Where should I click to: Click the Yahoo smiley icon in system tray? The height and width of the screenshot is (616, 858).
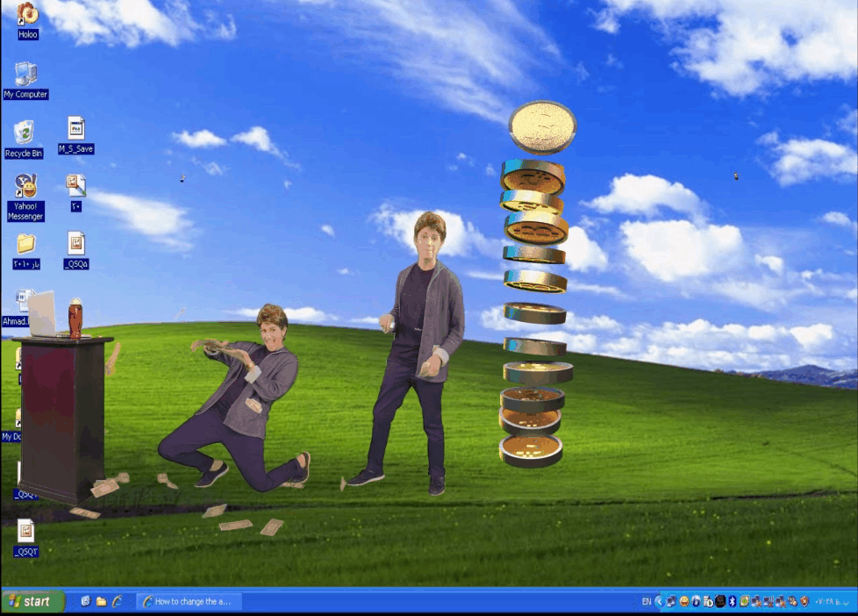coord(683,601)
